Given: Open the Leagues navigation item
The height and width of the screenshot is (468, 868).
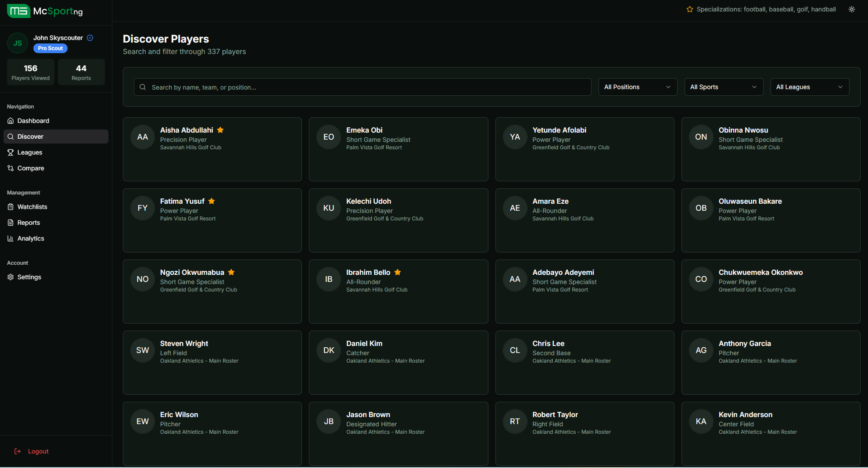Looking at the screenshot, I should click(x=30, y=152).
